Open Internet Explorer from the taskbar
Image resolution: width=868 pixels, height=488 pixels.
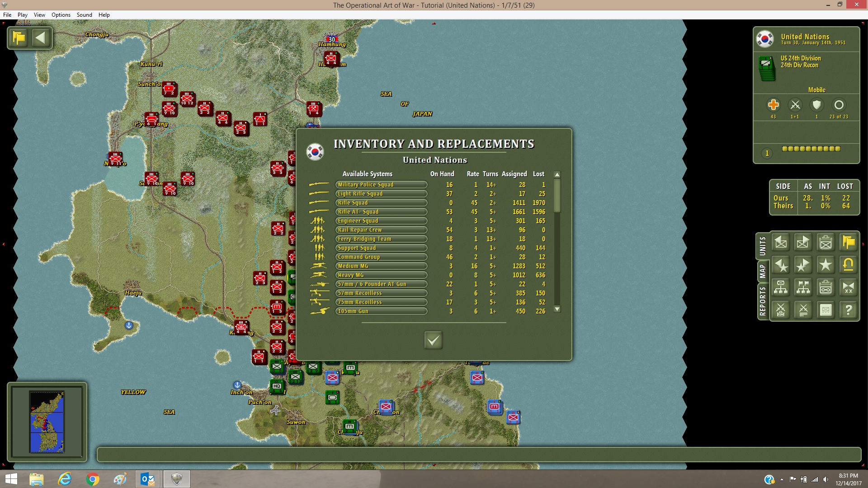65,479
